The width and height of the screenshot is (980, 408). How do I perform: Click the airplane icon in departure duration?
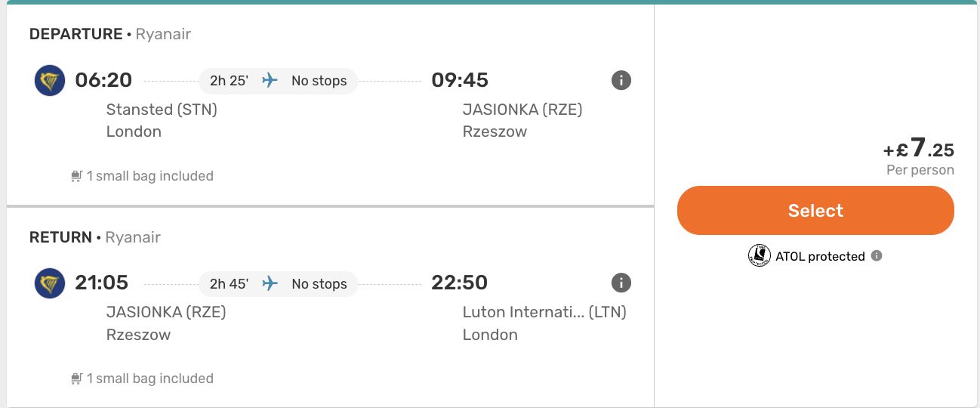[x=270, y=81]
